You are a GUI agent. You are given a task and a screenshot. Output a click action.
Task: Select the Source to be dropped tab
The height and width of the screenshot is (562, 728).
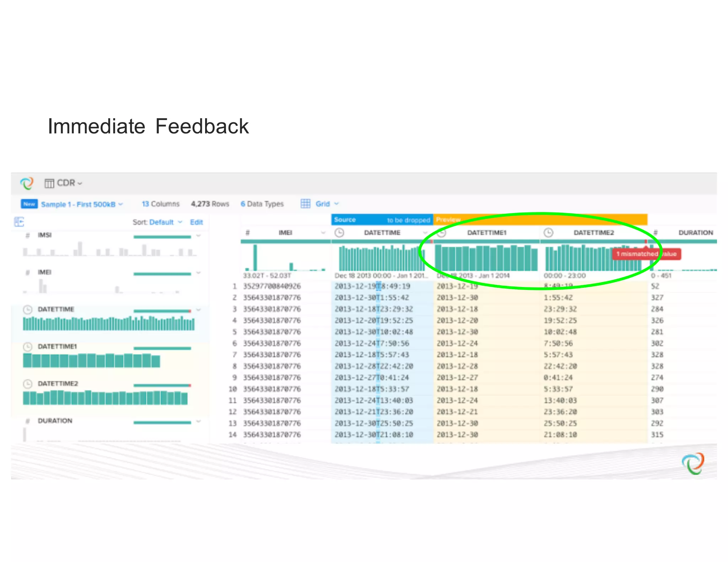pos(382,220)
